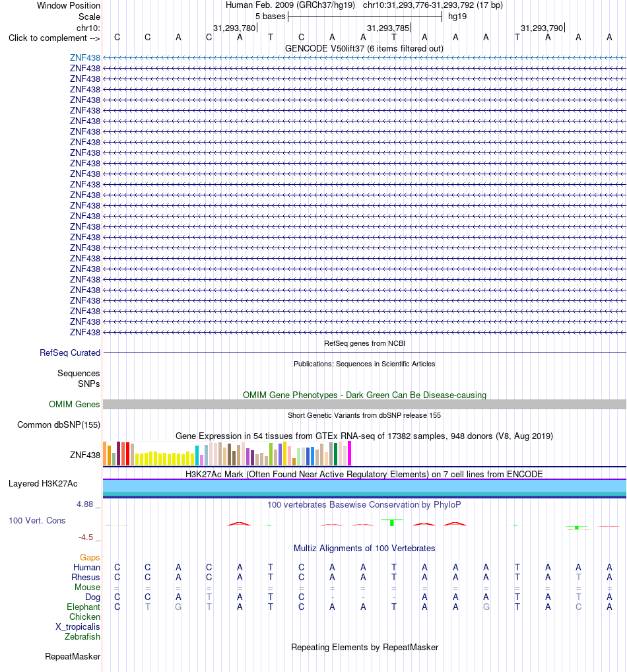Click the hg19 text beside the scale bar
This screenshot has height=672, width=627.
pos(457,17)
